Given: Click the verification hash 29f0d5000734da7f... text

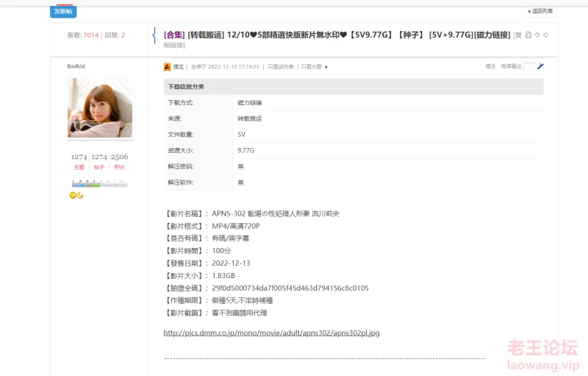Looking at the screenshot, I should coord(290,288).
